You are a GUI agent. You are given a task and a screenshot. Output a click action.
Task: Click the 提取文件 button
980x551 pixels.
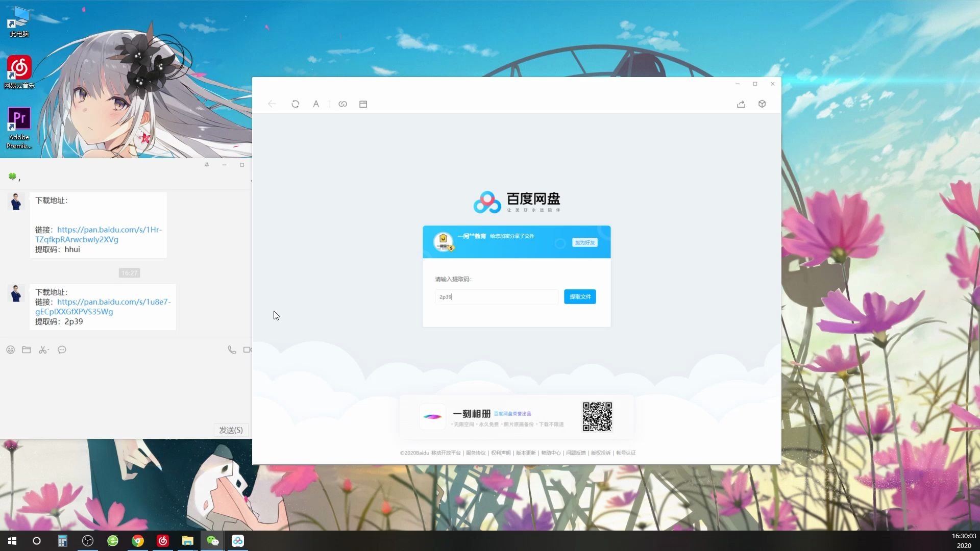point(580,296)
